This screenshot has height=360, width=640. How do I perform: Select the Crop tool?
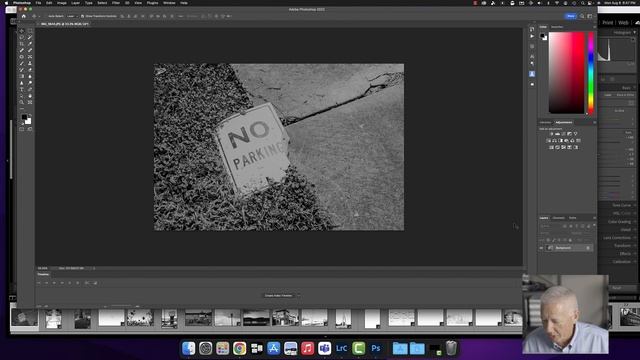coord(22,44)
